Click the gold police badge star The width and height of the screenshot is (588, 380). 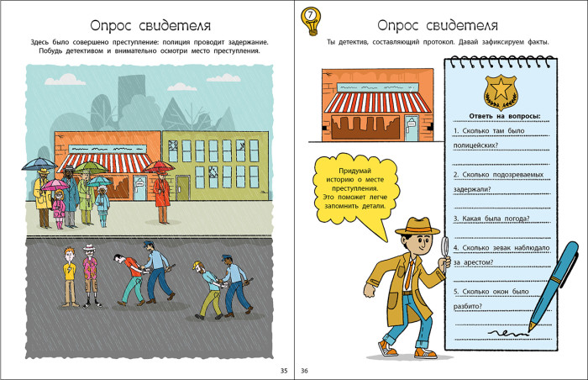point(501,92)
